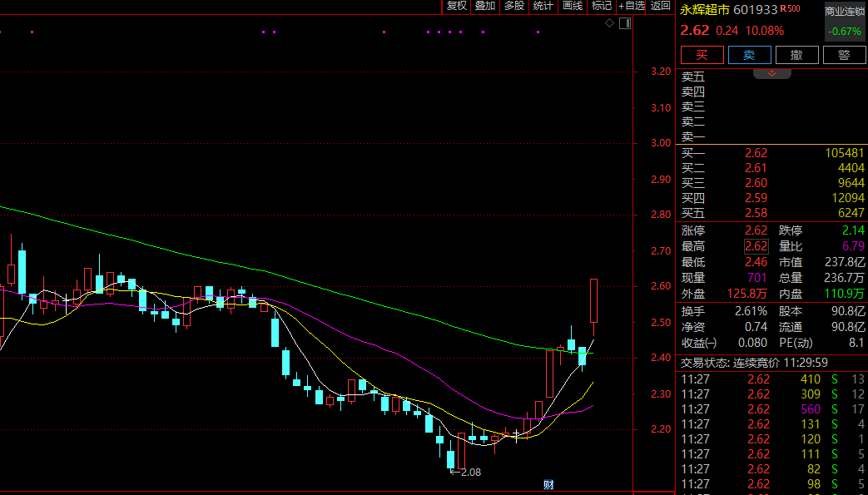Open the 复权 adjustment menu
Image resolution: width=868 pixels, height=495 pixels.
coord(457,6)
